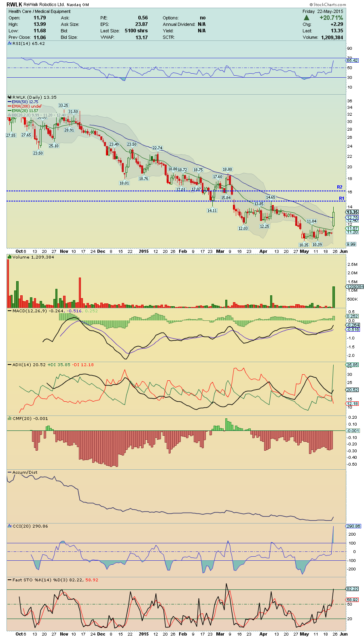Screen dimensions: 364x638
Task: Click the small icon beside Fast STO
Action: click(10, 580)
